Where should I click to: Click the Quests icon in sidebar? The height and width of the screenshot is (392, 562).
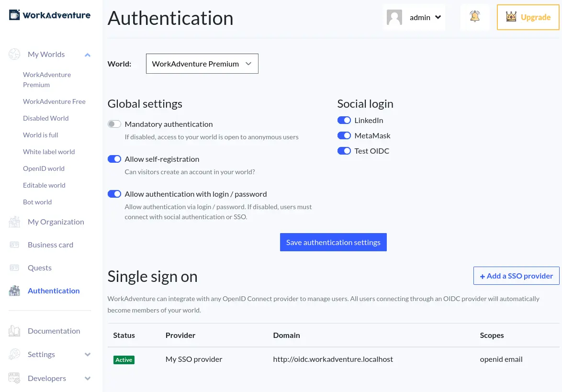tap(14, 268)
